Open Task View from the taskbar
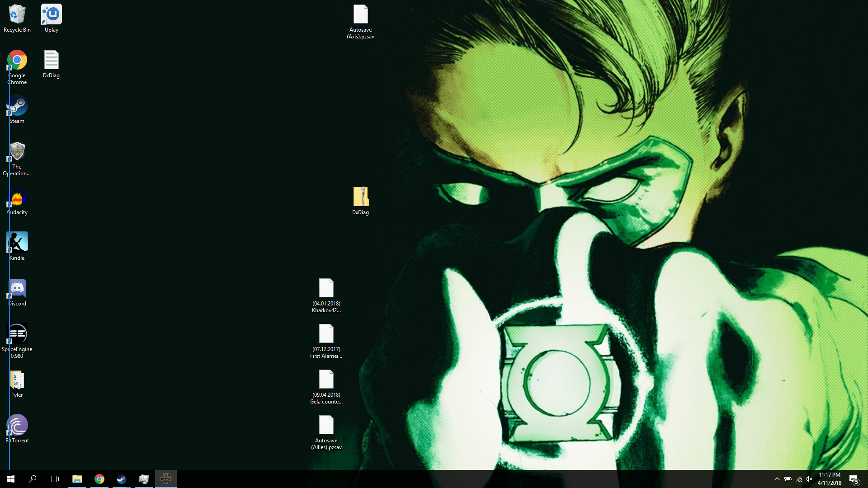 coord(54,479)
